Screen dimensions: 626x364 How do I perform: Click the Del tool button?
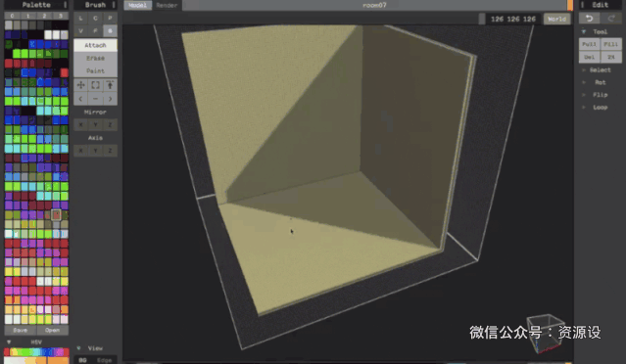[590, 57]
